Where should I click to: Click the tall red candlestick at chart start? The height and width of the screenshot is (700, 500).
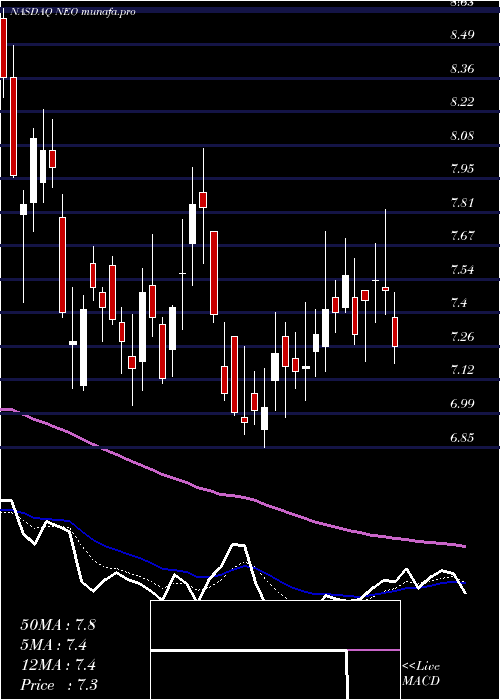point(4,48)
